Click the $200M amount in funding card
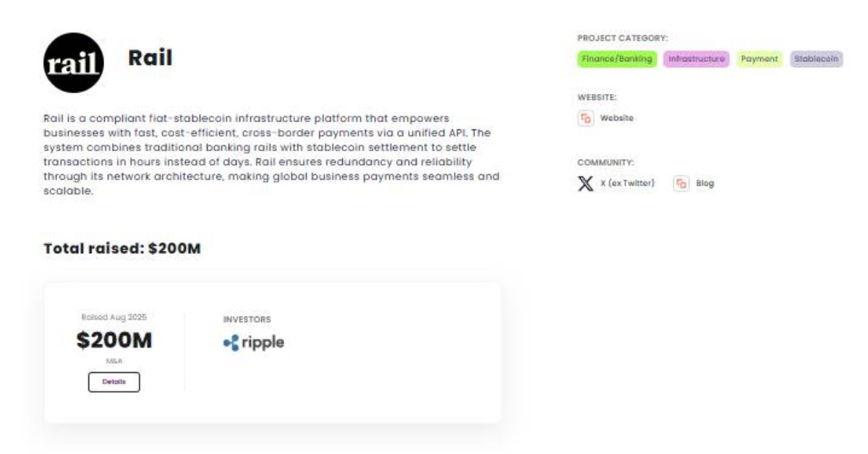 click(114, 340)
